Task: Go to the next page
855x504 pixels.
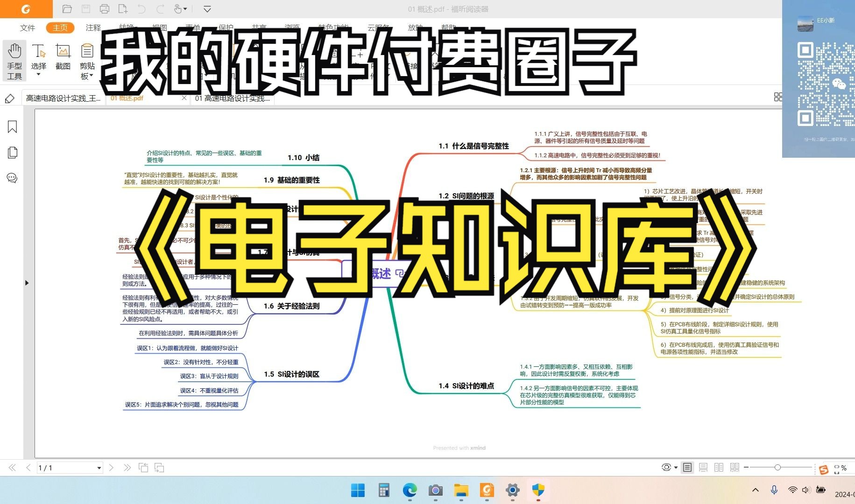Action: pyautogui.click(x=111, y=468)
